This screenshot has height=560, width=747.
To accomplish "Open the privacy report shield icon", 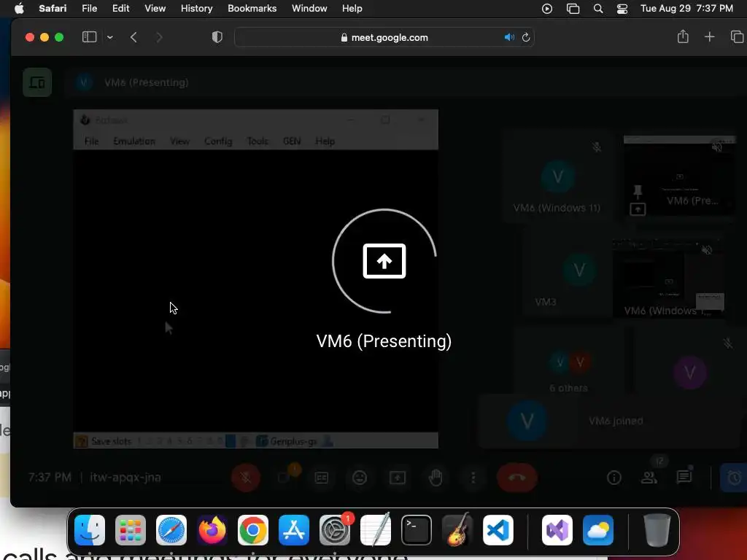I will (217, 37).
